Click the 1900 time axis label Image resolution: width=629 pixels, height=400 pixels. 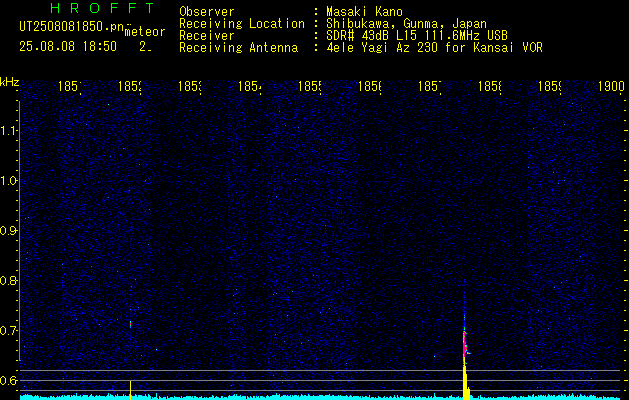[611, 86]
